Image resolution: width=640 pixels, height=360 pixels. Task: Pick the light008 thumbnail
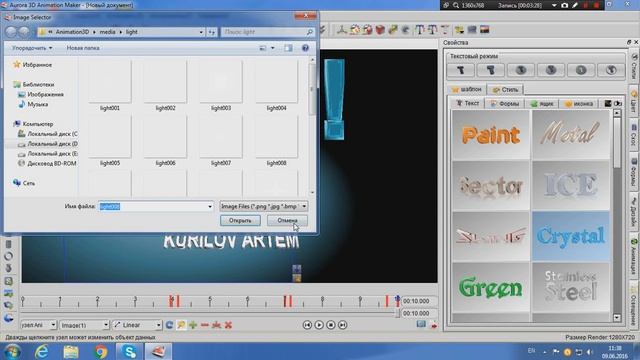click(276, 141)
